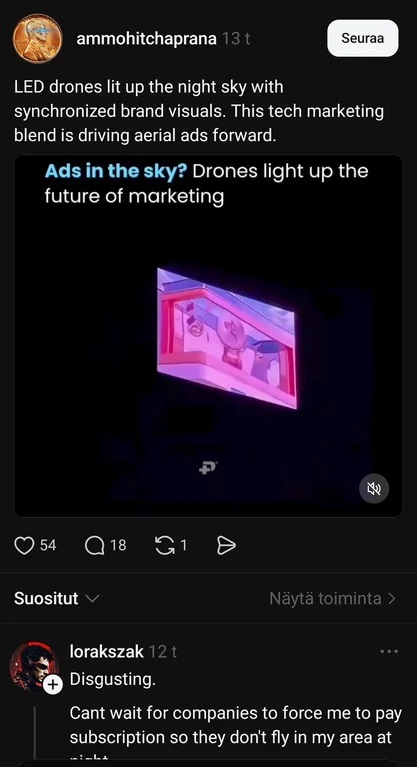The width and height of the screenshot is (417, 767).
Task: Open the three-dot menu on lorakszak's comment
Action: click(389, 651)
